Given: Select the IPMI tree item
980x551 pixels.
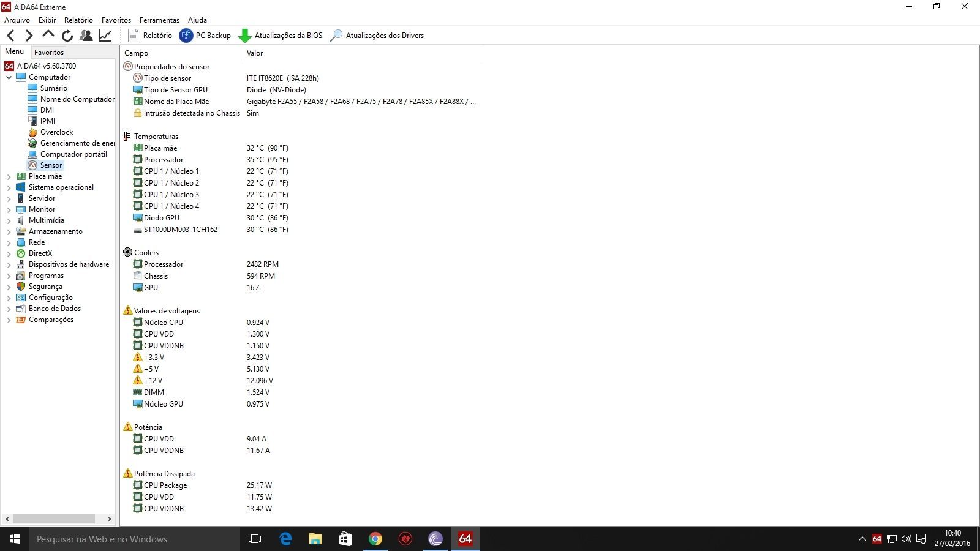Looking at the screenshot, I should tap(42, 121).
